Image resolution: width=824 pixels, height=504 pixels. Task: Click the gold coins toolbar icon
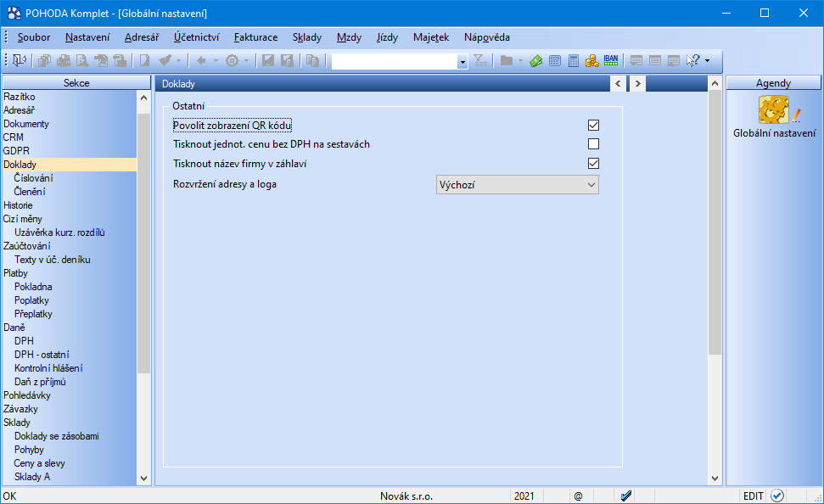pyautogui.click(x=592, y=61)
